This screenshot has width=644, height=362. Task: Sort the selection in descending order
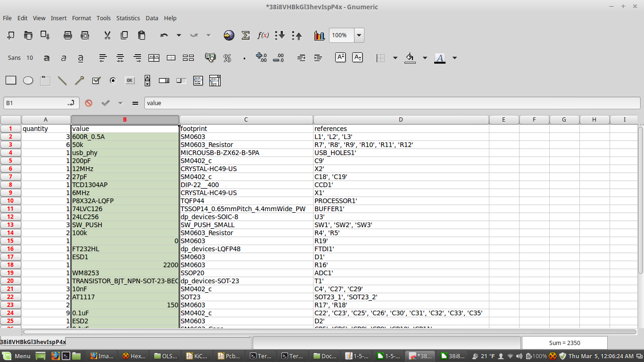(297, 35)
